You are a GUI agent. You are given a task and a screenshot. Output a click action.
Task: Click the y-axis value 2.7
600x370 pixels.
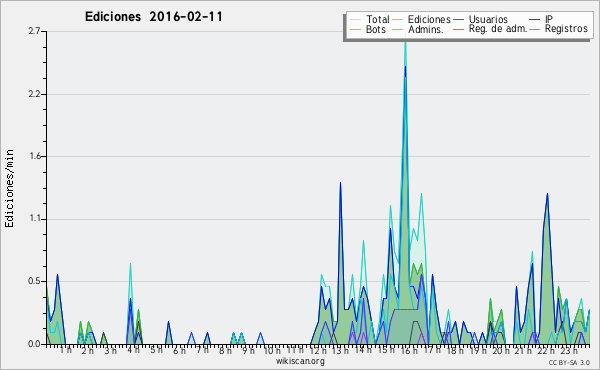[x=34, y=31]
